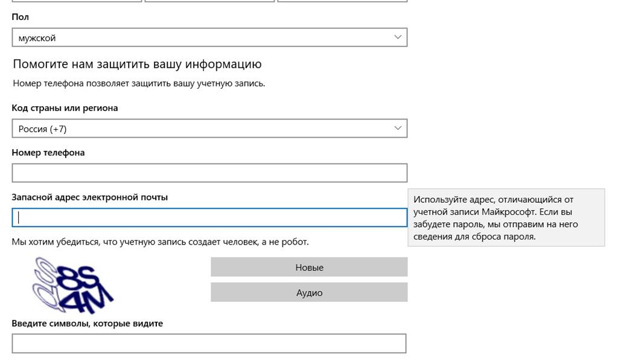Screen dimensions: 618x364
Task: Click the Номер телефона input field
Action: click(x=209, y=173)
